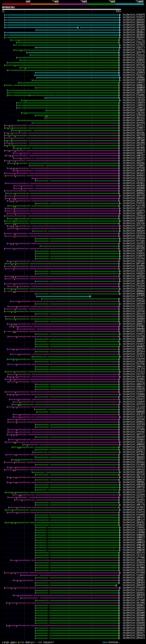
Task: Select the UniRef100_P31333 label
Action: click(134, 371)
